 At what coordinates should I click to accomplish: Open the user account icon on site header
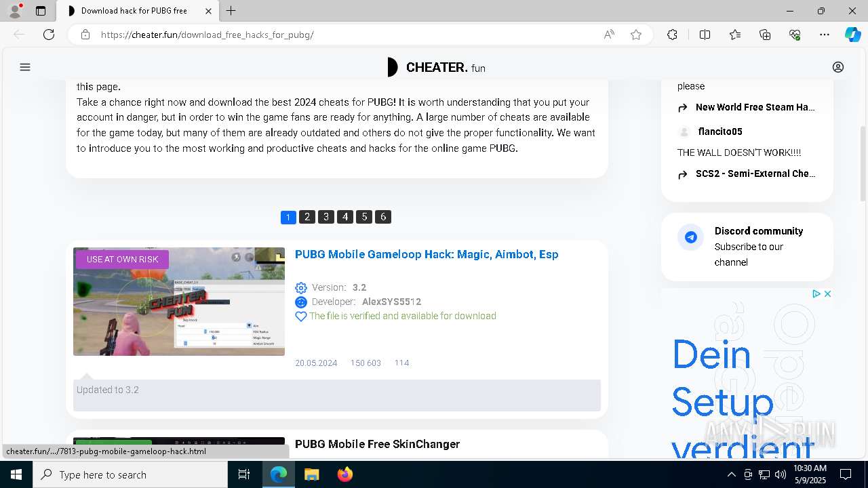838,67
